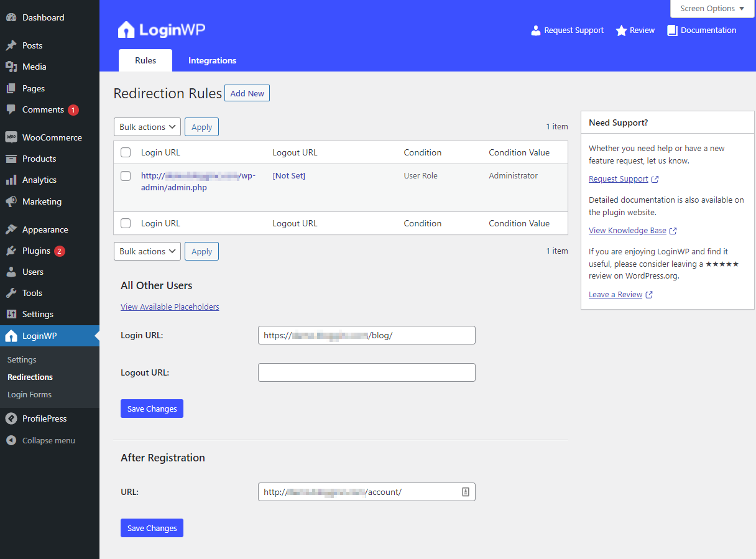
Task: Save Changes for All Other Users
Action: pyautogui.click(x=152, y=409)
